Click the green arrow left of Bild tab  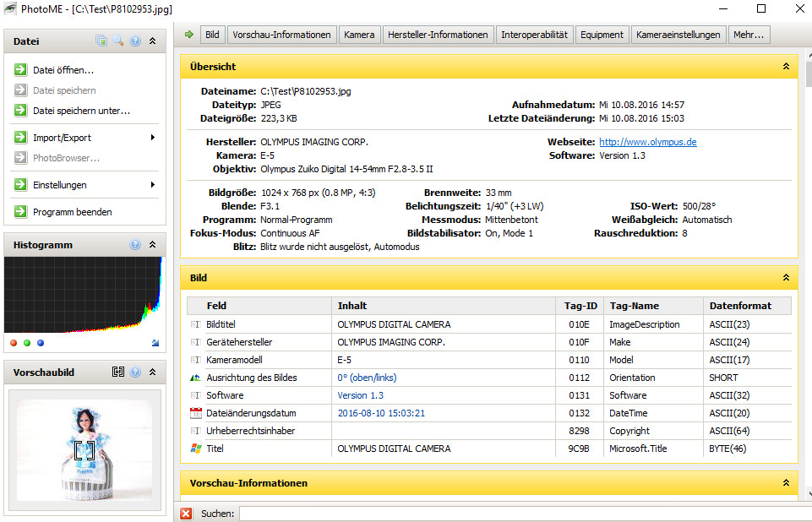pyautogui.click(x=188, y=35)
